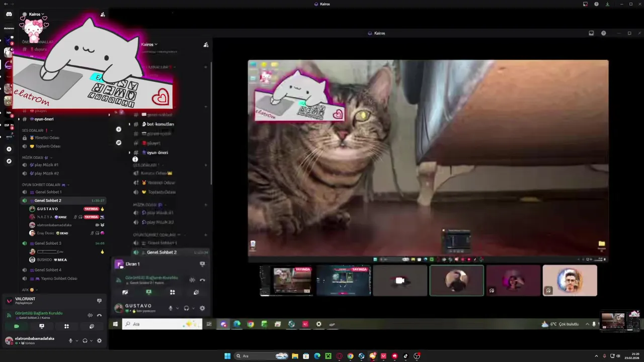
Task: Open Kairos dropdown in the streamed Discord window
Action: point(149,44)
